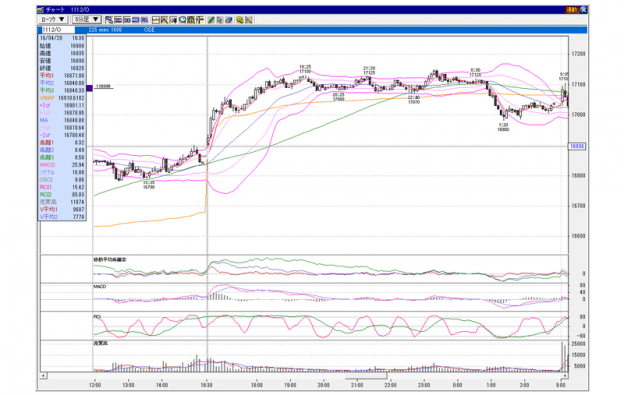Viewport: 624px width, 395px height.
Task: Click the horizontal scrollbar thumb
Action: tap(366, 375)
